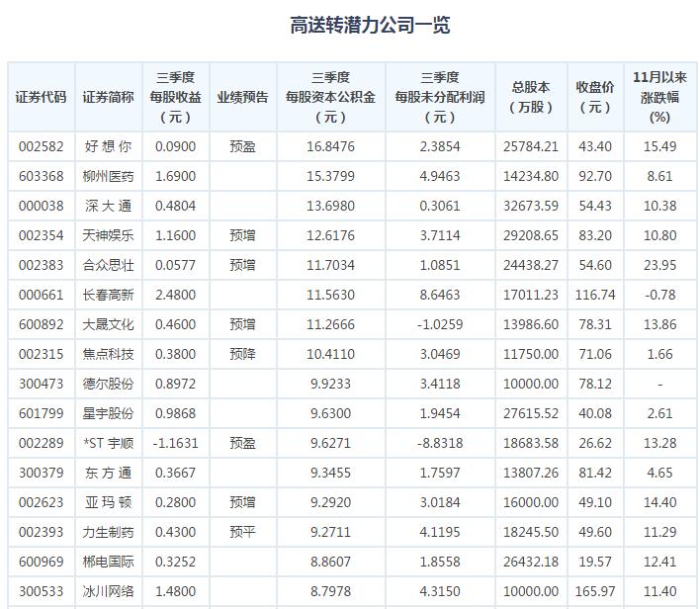The height and width of the screenshot is (609, 700).
Task: Click 预增 forecast in 天神娱乐 row
Action: [x=242, y=235]
